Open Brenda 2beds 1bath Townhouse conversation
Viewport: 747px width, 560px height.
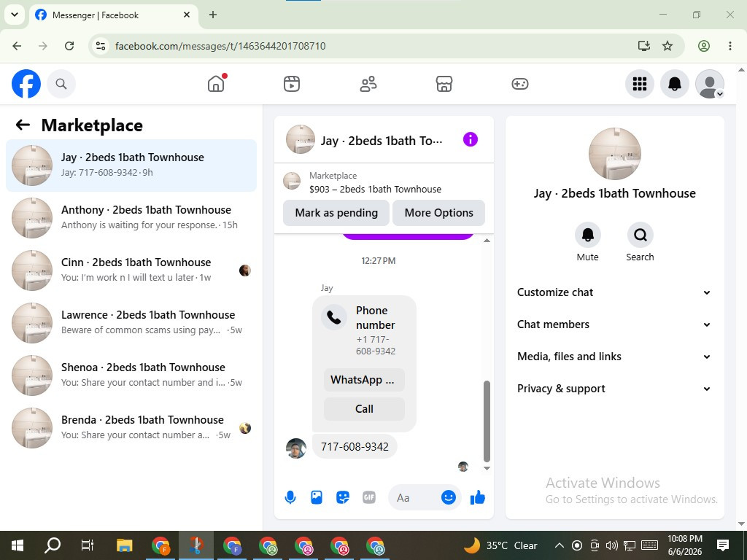click(x=131, y=427)
